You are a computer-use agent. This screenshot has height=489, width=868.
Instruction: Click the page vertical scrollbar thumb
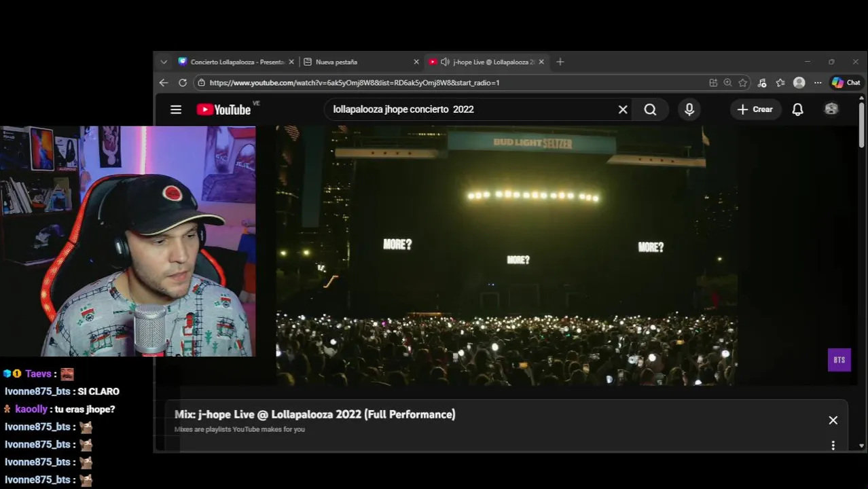(862, 124)
